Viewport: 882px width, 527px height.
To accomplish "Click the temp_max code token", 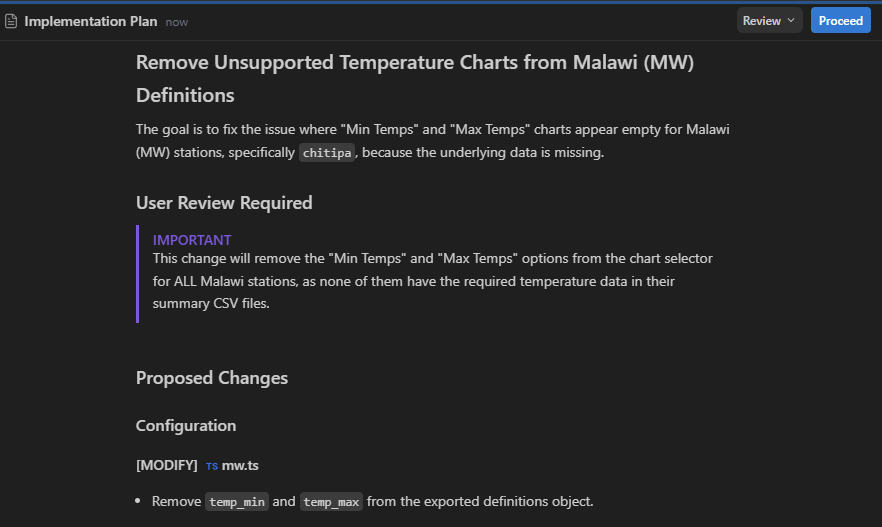I will tap(331, 501).
